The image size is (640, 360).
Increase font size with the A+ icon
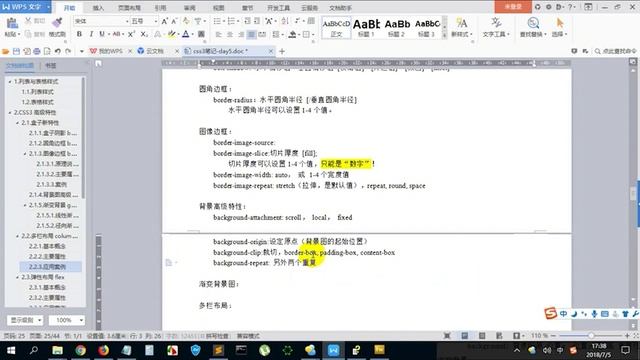[x=164, y=21]
